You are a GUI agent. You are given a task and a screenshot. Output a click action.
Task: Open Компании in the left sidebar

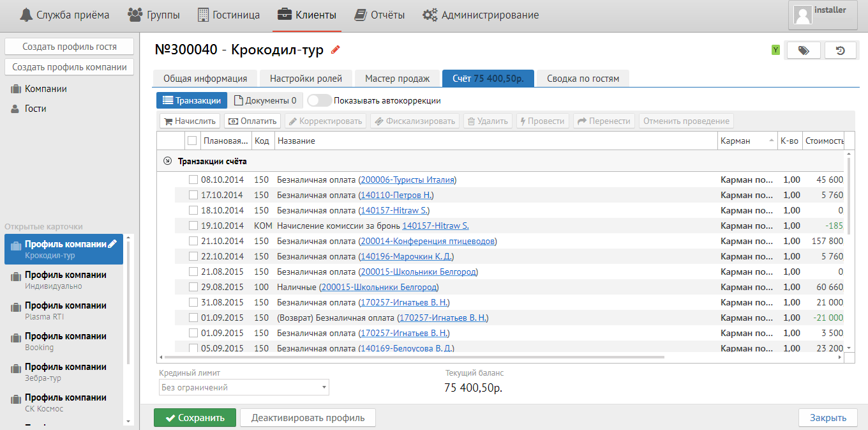coord(45,89)
